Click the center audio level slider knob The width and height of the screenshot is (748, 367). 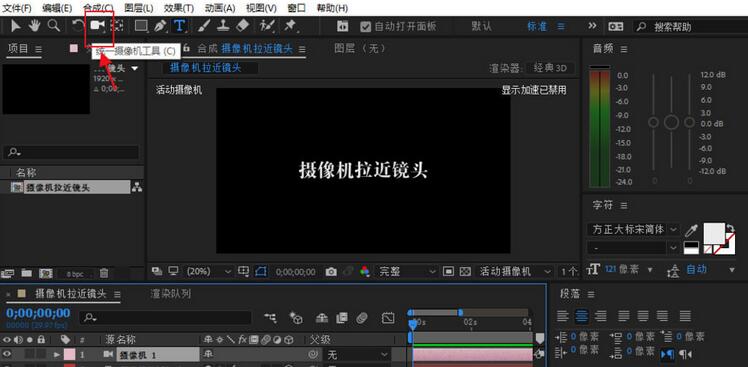[x=671, y=122]
